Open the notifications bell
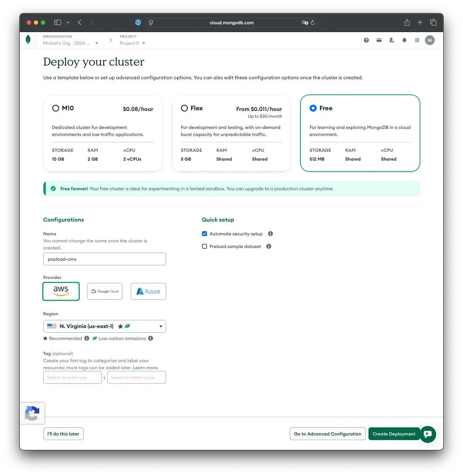Screen dimensions: 463x476 (x=404, y=40)
